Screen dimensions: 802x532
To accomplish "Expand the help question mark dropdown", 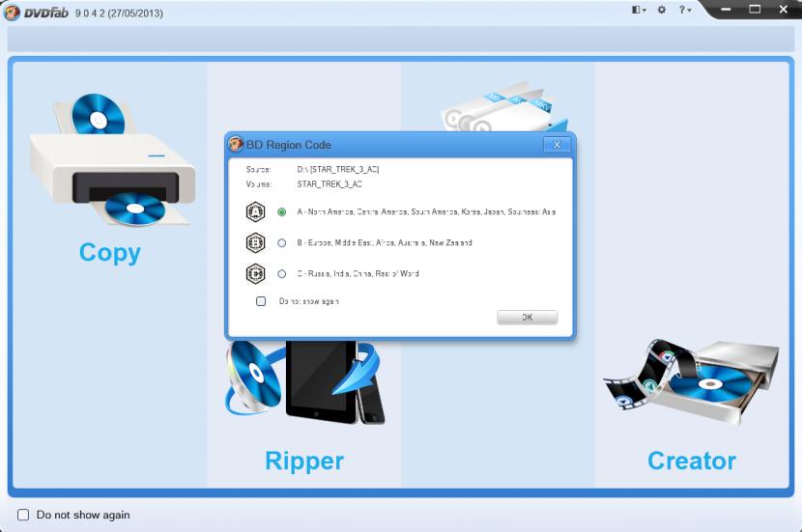I will coord(684,10).
